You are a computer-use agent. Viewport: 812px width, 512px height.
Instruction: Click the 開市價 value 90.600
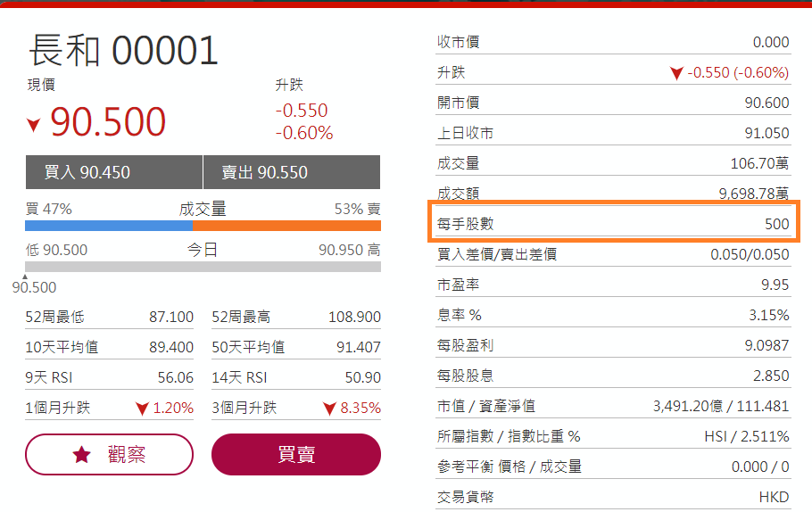pyautogui.click(x=767, y=103)
